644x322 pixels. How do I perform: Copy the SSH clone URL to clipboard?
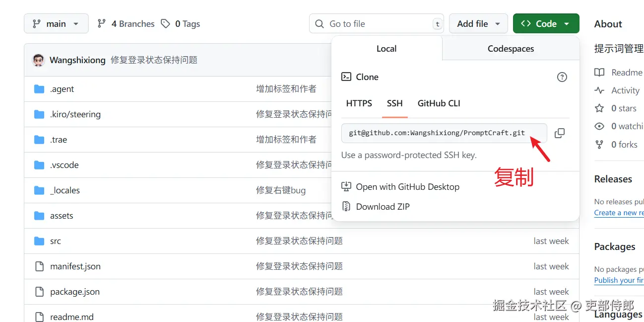tap(559, 133)
